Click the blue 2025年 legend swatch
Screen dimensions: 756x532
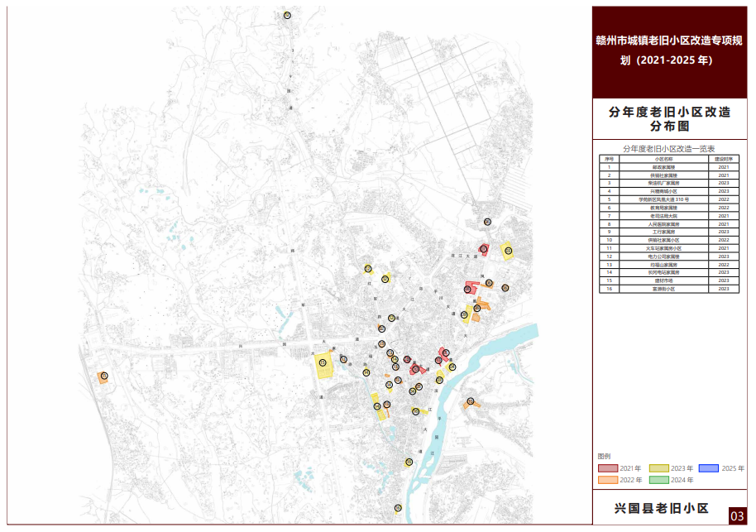tap(709, 468)
